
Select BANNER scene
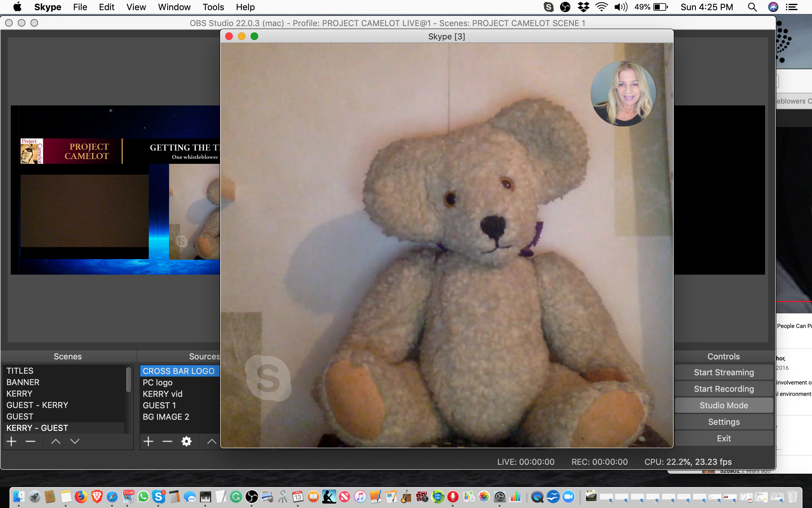tap(64, 382)
